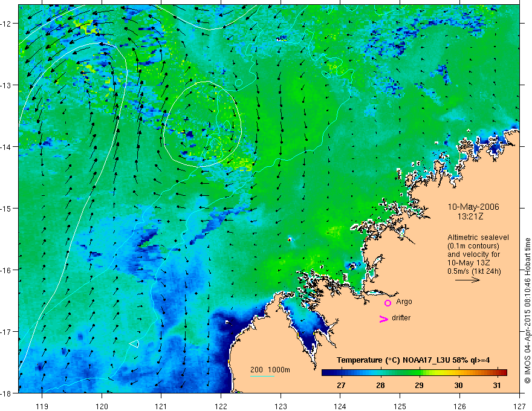Click the temperature color bar at 31 degrees
The height and width of the screenshot is (411, 532).
click(x=497, y=373)
